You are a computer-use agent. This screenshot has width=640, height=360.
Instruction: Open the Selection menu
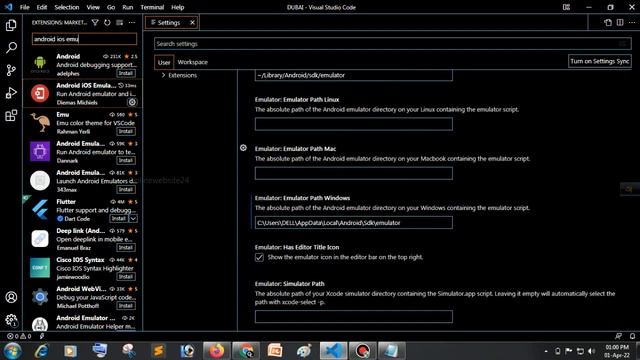67,7
